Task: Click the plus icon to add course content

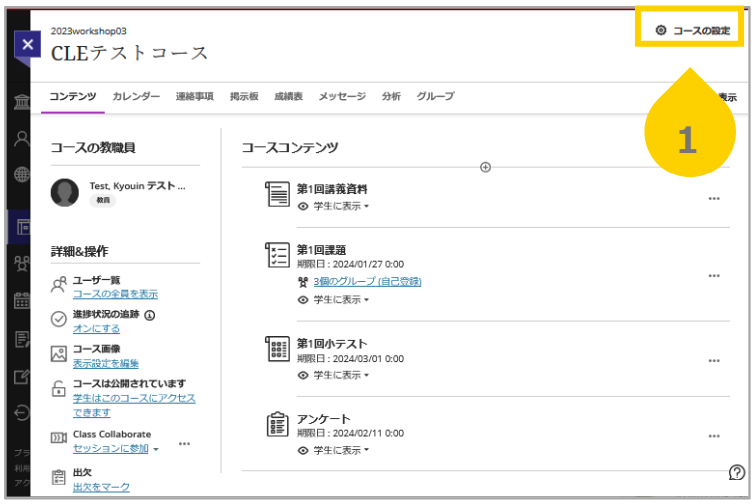Action: point(485,167)
